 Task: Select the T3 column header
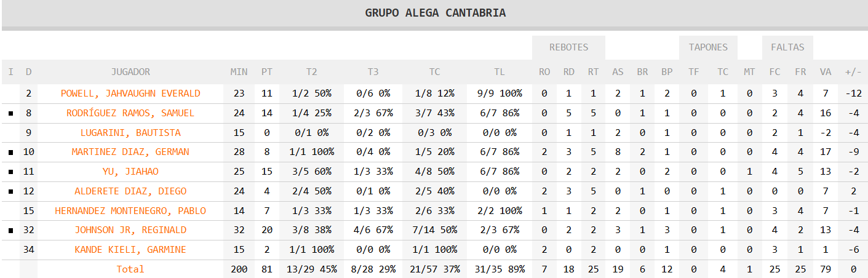[x=373, y=72]
